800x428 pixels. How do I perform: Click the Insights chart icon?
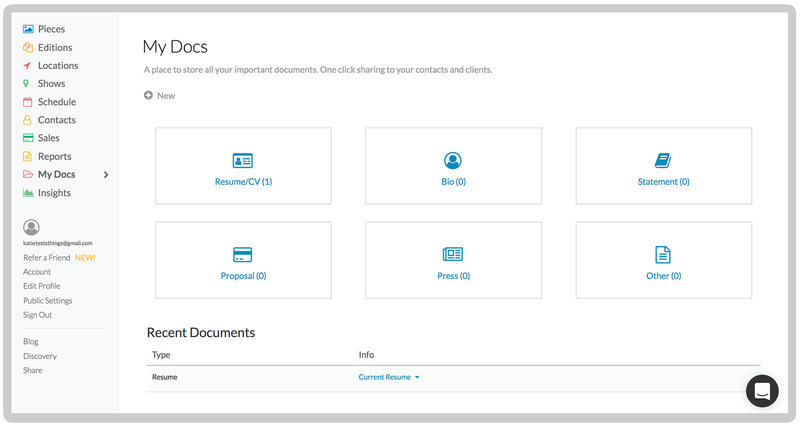pos(28,193)
